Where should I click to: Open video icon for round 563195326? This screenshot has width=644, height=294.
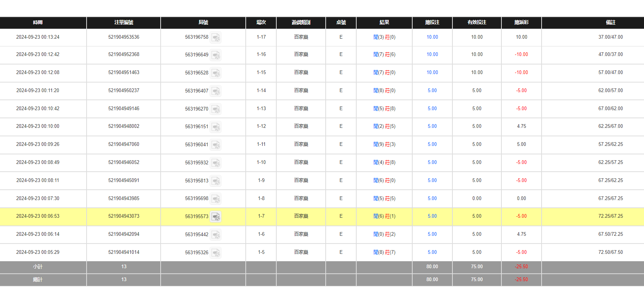pyautogui.click(x=216, y=253)
